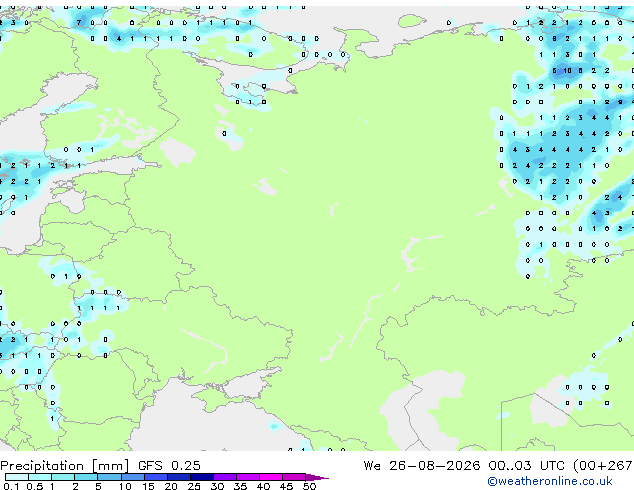634x490 pixels.
Task: Click the '20' legend scale label
Action: pos(171,486)
